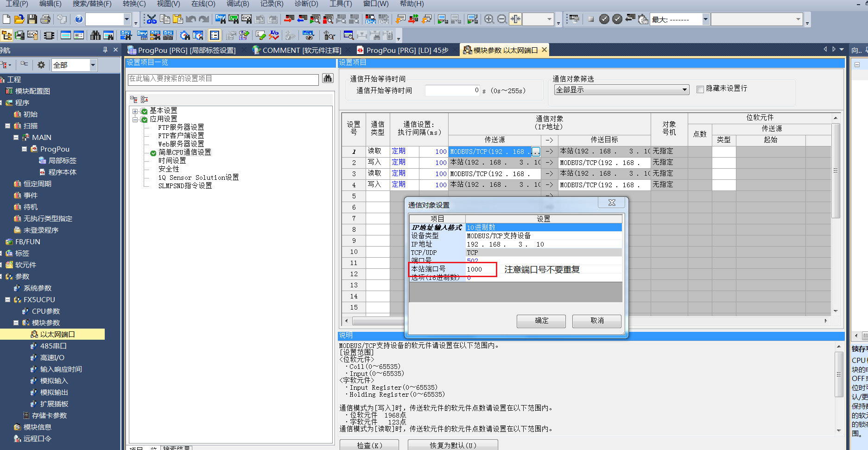868x450 pixels.
Task: Toggle the 隐藏未设置行 checkbox
Action: 700,89
